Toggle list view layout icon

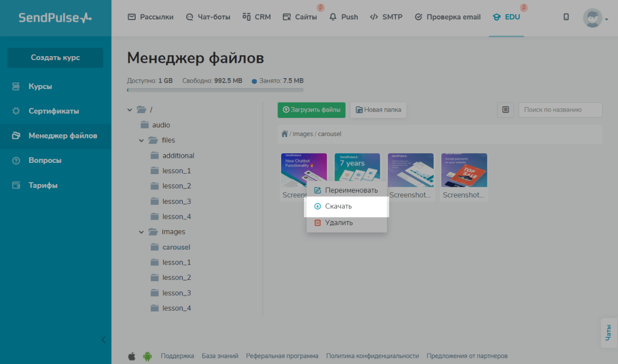click(505, 110)
